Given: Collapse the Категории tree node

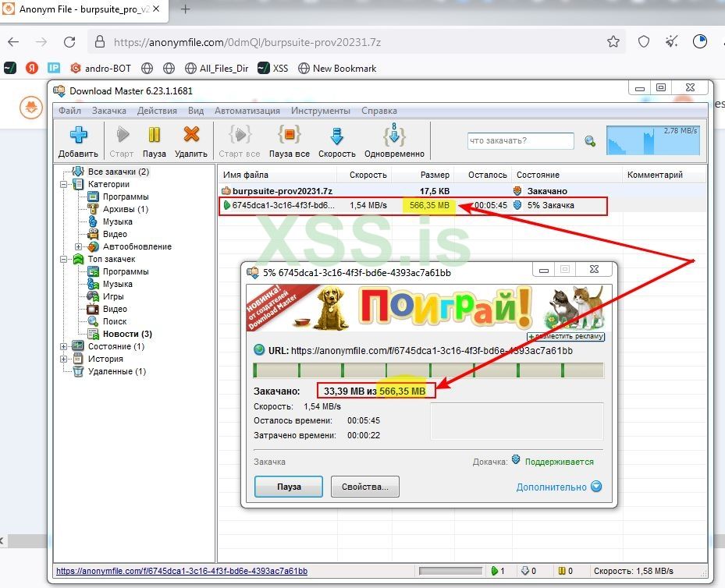Looking at the screenshot, I should click(63, 184).
